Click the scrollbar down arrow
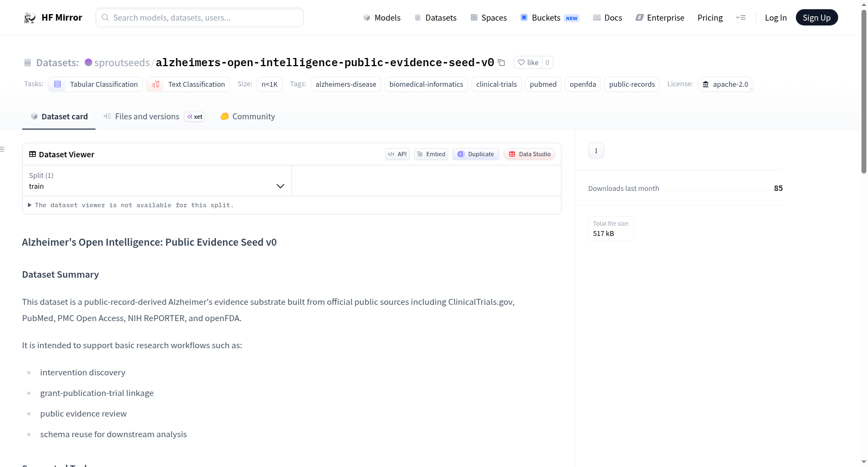 [864, 462]
